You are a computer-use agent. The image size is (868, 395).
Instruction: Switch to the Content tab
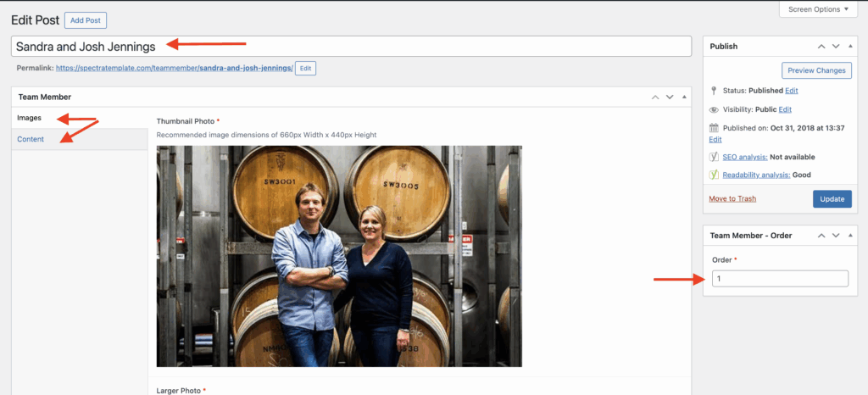31,139
